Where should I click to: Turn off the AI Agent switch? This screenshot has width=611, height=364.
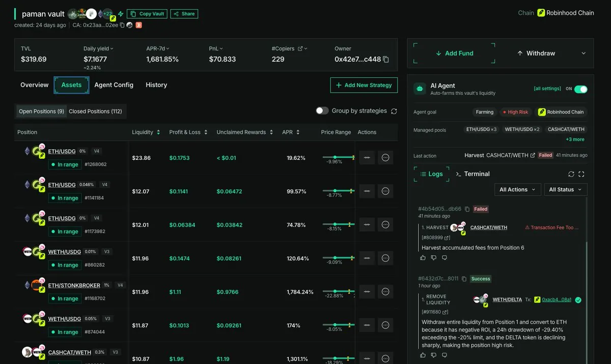[581, 89]
